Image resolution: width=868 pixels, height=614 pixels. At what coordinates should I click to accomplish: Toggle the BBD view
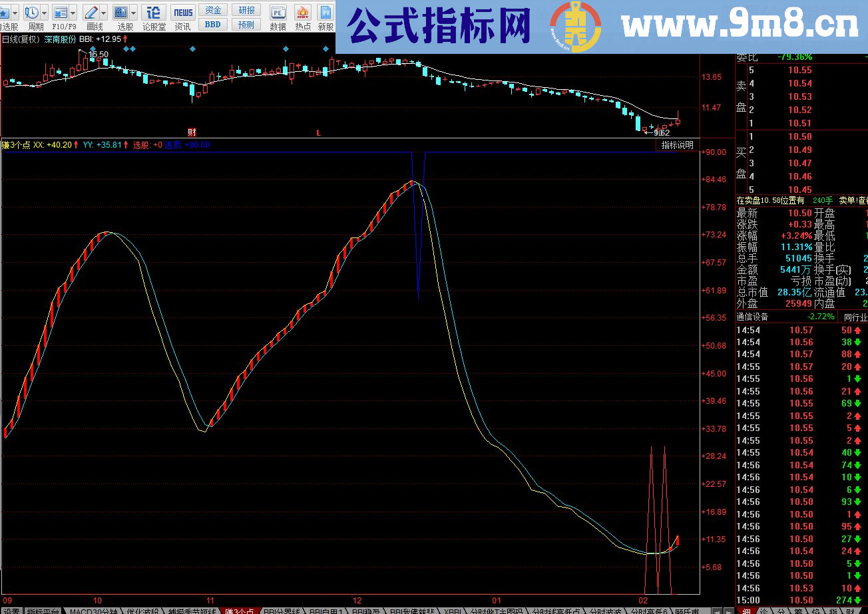pos(214,24)
